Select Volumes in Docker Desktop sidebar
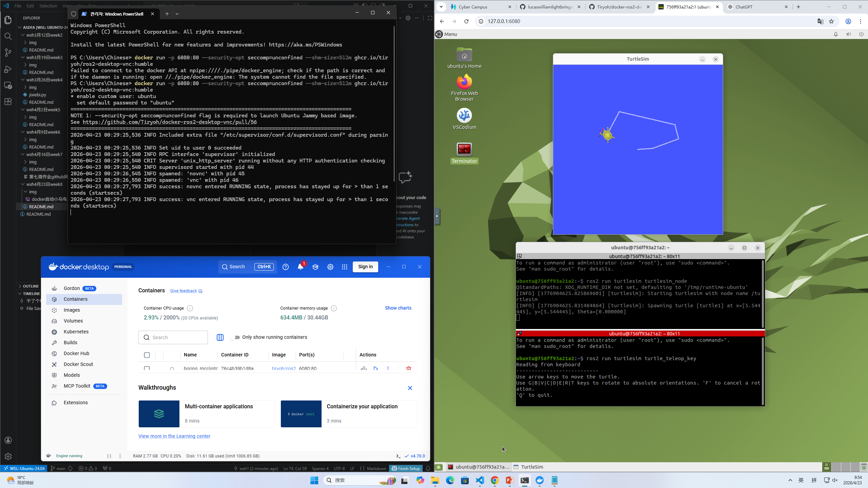 [84, 321]
